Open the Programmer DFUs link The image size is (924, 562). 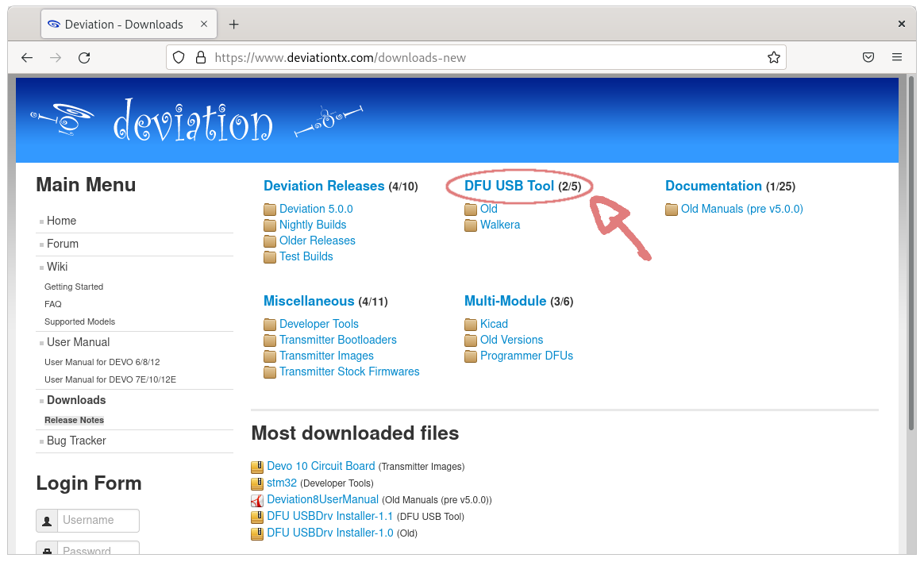[526, 356]
